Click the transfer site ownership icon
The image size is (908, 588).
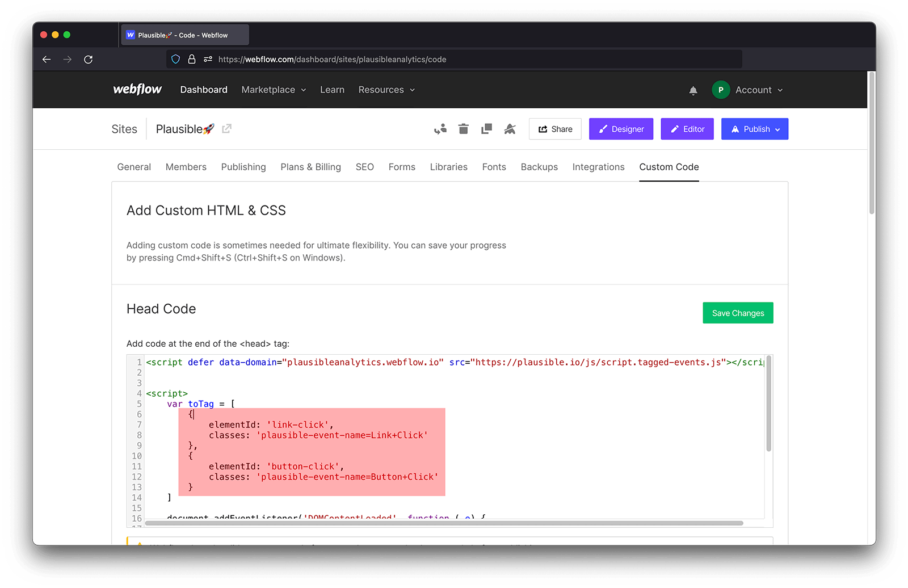coord(440,129)
